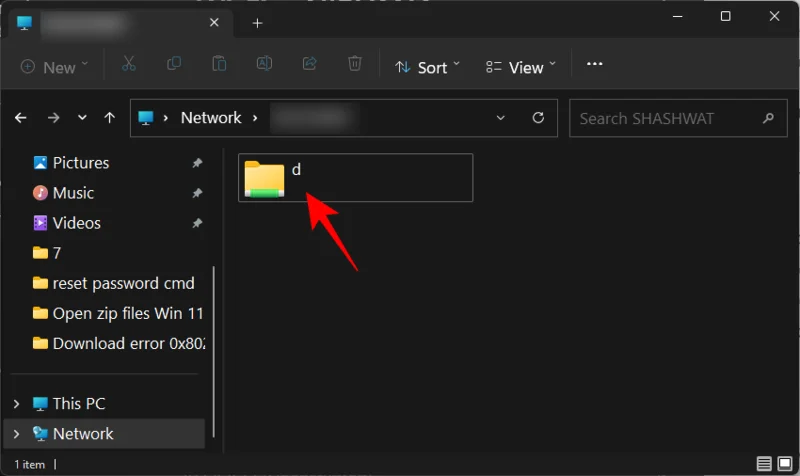The width and height of the screenshot is (800, 476).
Task: Unpin Pictures using its pin icon
Action: (197, 163)
